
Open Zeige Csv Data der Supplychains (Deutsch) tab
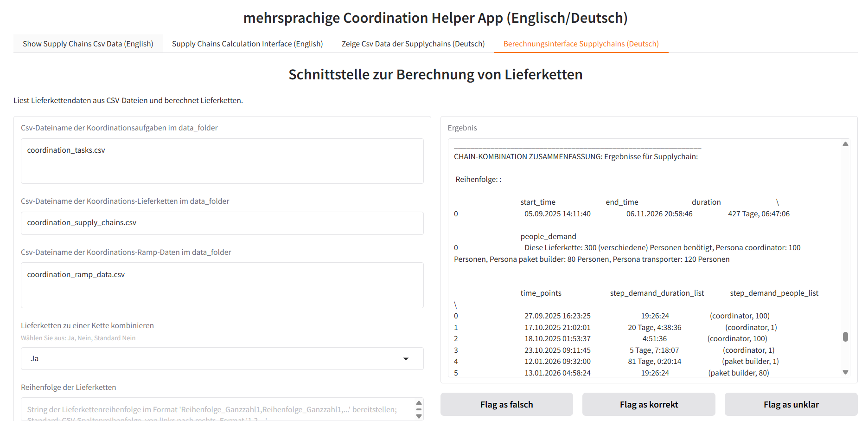tap(413, 44)
